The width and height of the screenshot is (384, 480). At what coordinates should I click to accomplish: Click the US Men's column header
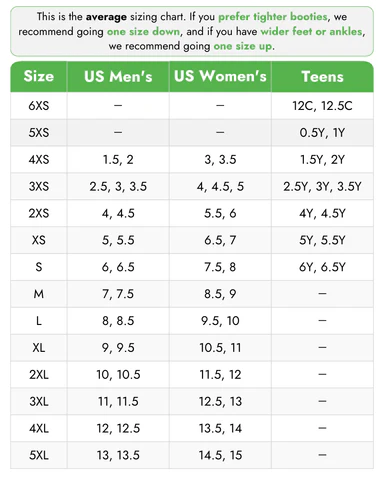(118, 76)
